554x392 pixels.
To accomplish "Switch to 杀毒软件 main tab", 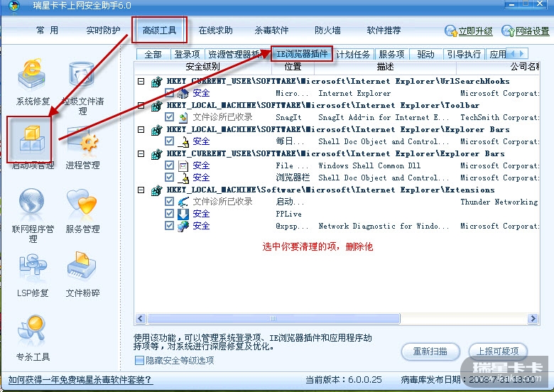I will point(272,31).
